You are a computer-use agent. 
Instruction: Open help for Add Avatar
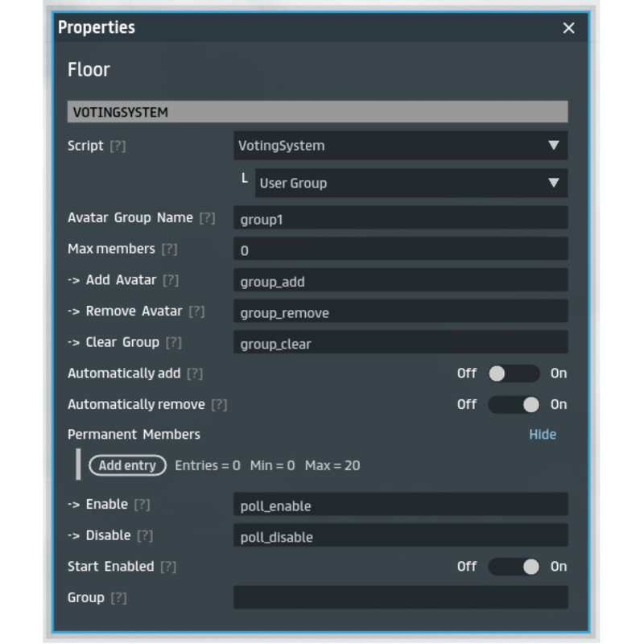pos(170,280)
